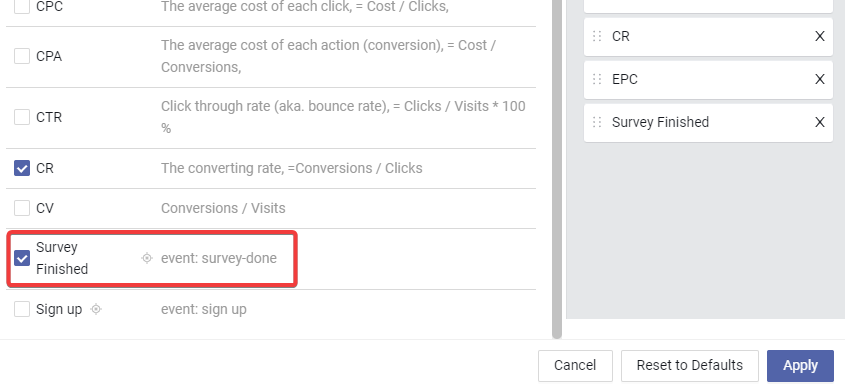The height and width of the screenshot is (386, 845).
Task: Tick the CPA checkbox
Action: point(22,56)
